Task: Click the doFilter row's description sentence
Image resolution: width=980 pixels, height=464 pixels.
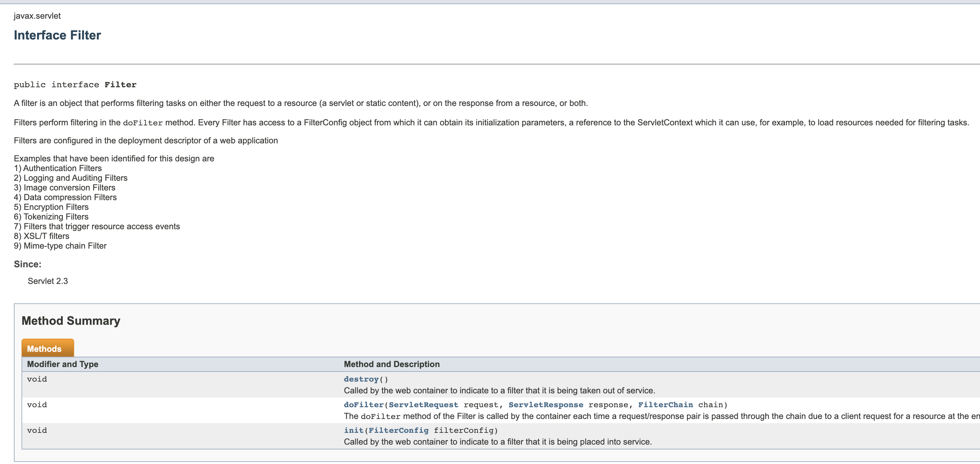Action: 662,416
